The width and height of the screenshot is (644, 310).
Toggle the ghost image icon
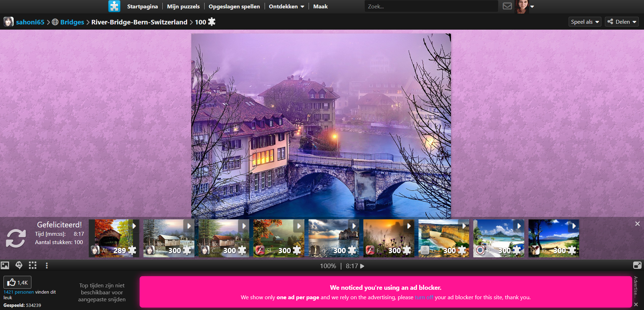point(19,265)
